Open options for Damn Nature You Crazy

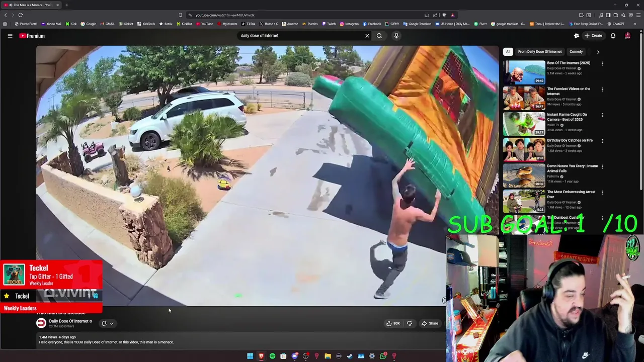pos(602,167)
